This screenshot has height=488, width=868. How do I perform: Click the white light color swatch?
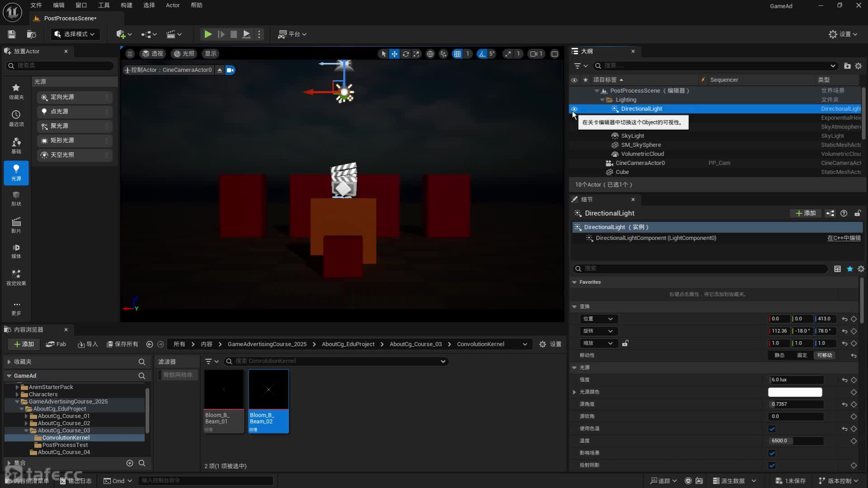pyautogui.click(x=795, y=392)
